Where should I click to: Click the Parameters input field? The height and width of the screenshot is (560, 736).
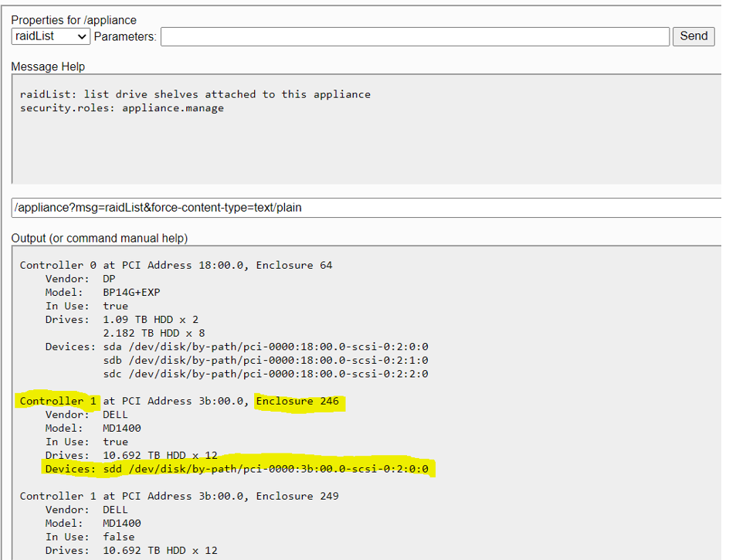point(415,36)
